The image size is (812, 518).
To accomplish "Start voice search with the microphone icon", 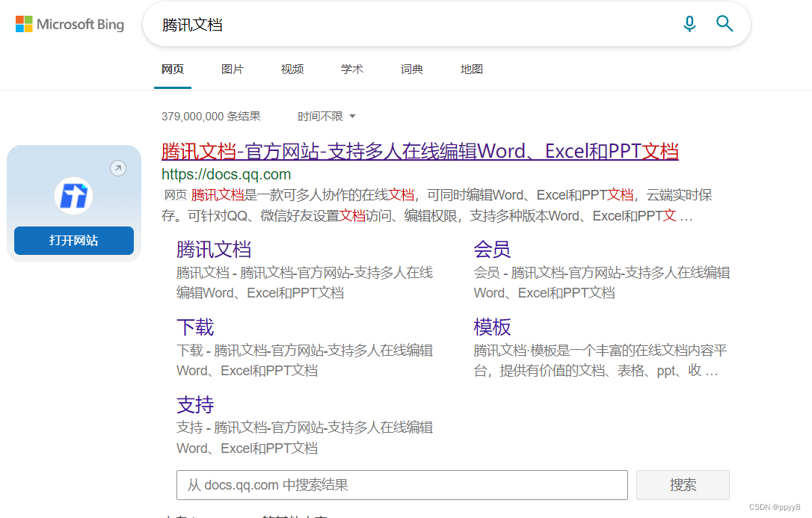I will pos(689,24).
